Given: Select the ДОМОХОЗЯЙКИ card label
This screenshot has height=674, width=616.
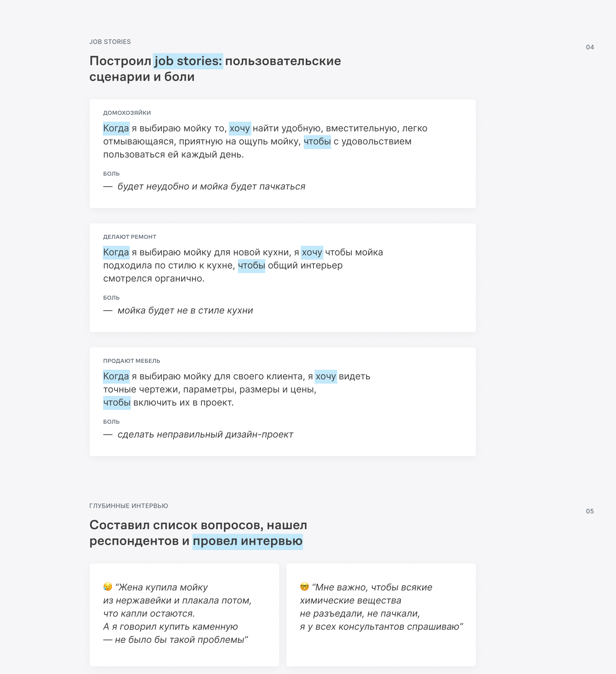Looking at the screenshot, I should coord(127,113).
